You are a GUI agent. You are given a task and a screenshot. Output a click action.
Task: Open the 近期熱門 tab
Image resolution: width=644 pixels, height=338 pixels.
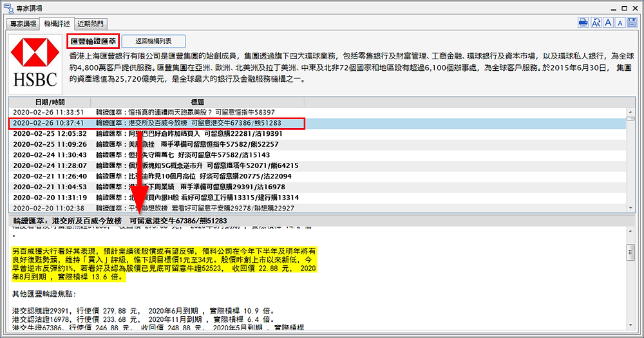pyautogui.click(x=91, y=24)
